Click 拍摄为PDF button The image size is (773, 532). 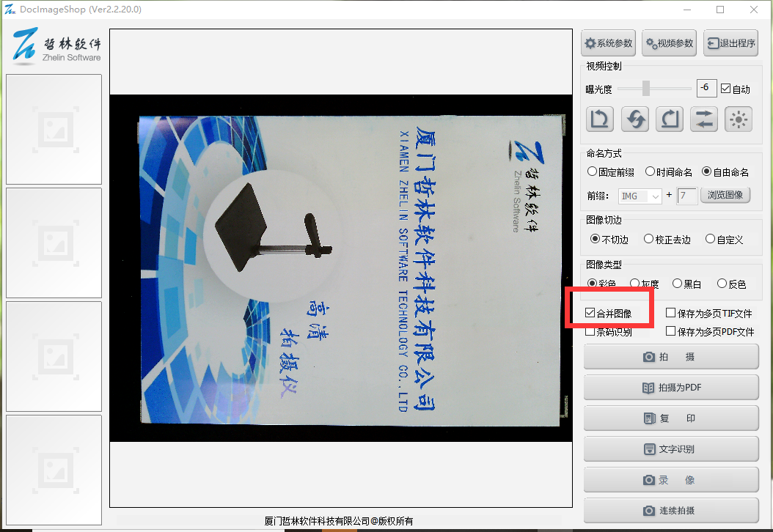(x=671, y=388)
